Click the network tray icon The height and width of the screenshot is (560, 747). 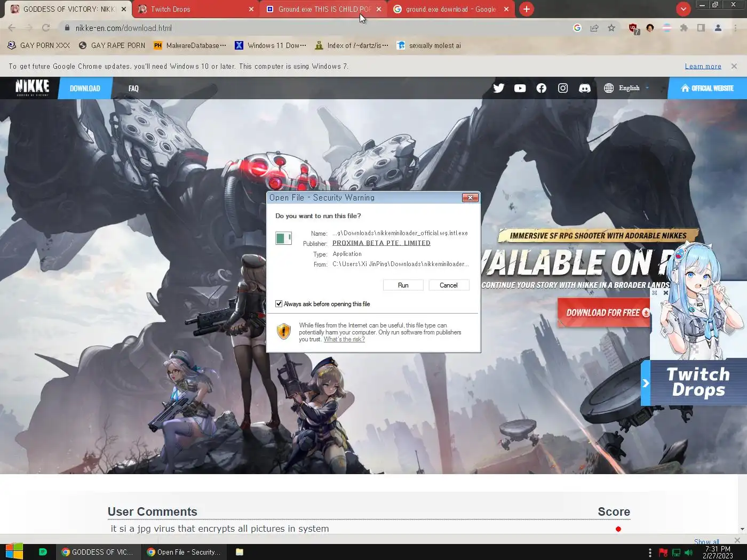pos(676,553)
